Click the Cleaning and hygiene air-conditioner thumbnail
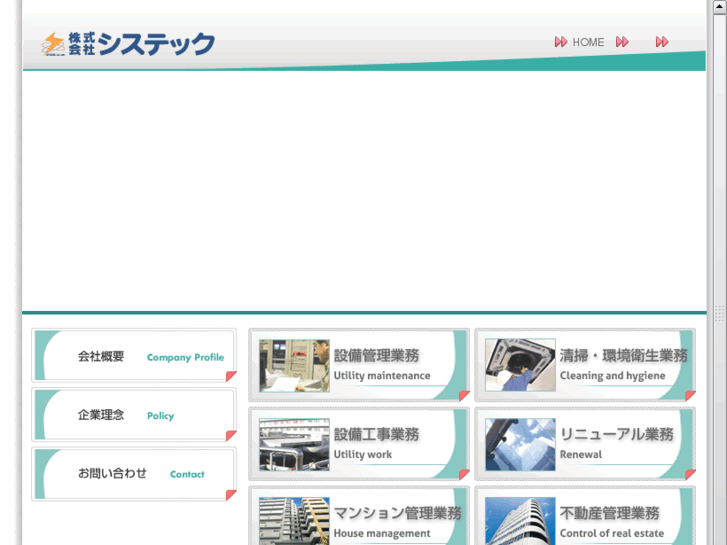The image size is (727, 545). tap(520, 365)
